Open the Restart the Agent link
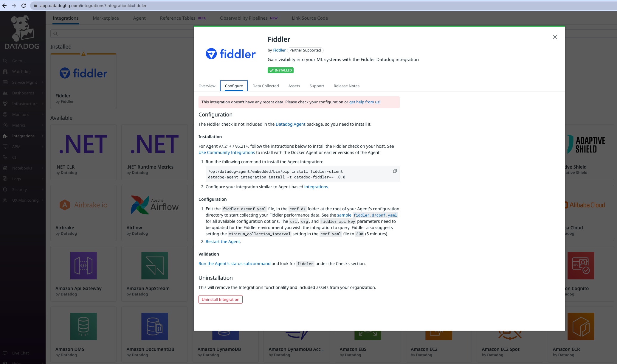The height and width of the screenshot is (364, 617). pyautogui.click(x=223, y=242)
